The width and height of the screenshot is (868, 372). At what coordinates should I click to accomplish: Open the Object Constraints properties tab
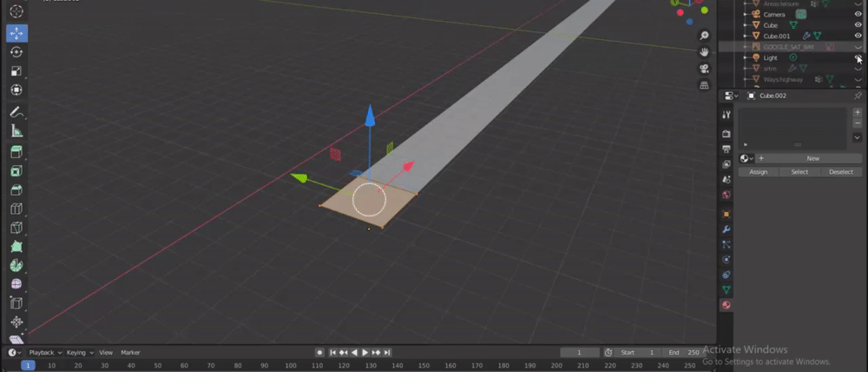pos(727,275)
